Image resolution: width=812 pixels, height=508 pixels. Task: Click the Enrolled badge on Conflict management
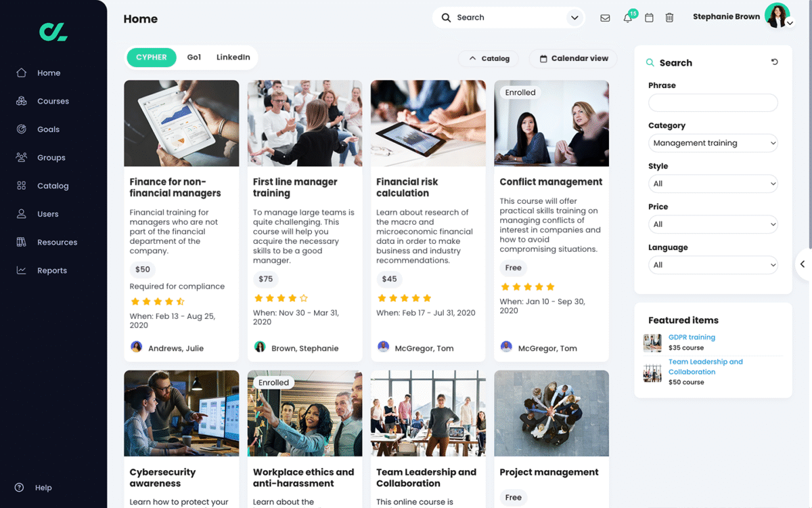point(520,93)
